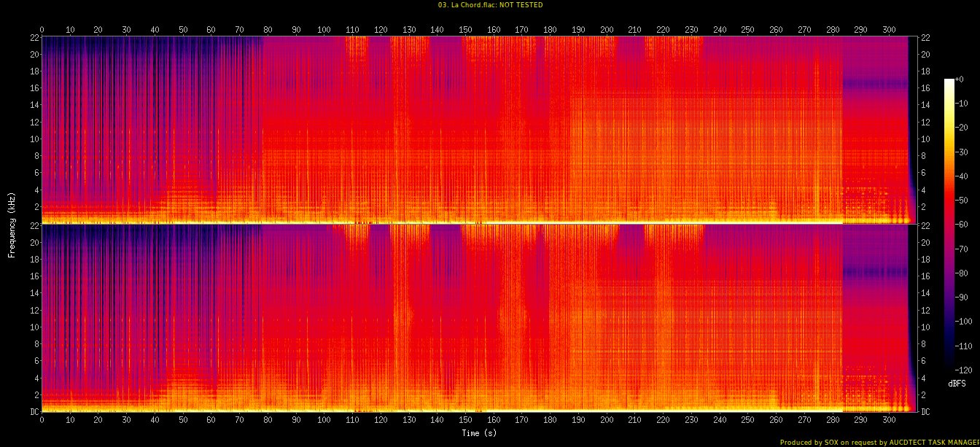This screenshot has width=980, height=447.
Task: Click the 'dBFS' text below the color bar
Action: click(957, 383)
